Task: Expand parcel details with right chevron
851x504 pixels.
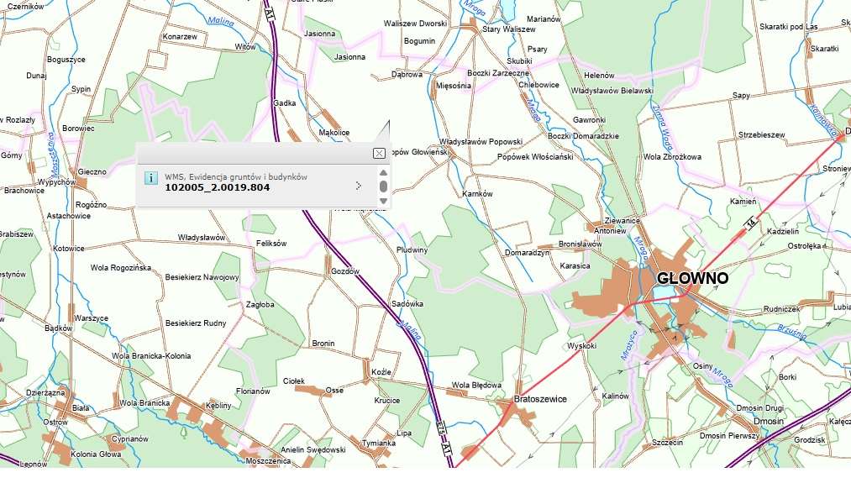Action: (358, 186)
